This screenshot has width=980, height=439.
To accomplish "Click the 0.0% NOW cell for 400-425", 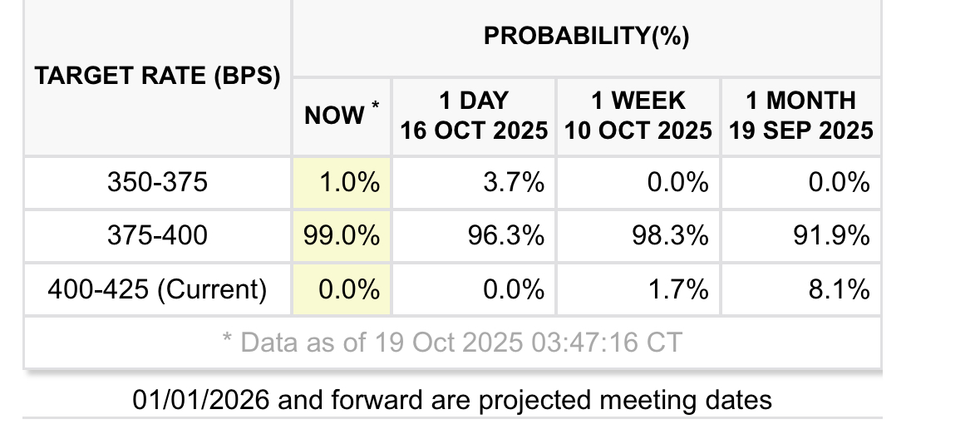I will (x=342, y=289).
